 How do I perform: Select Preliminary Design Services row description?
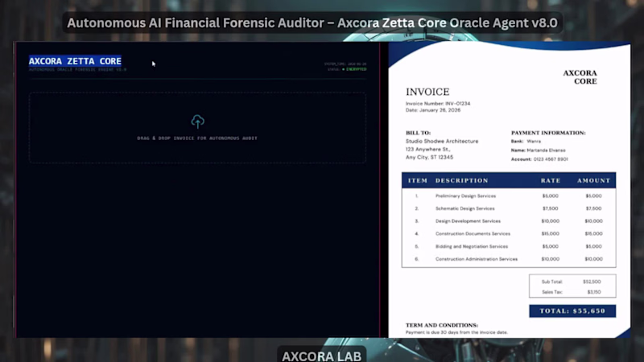point(466,196)
